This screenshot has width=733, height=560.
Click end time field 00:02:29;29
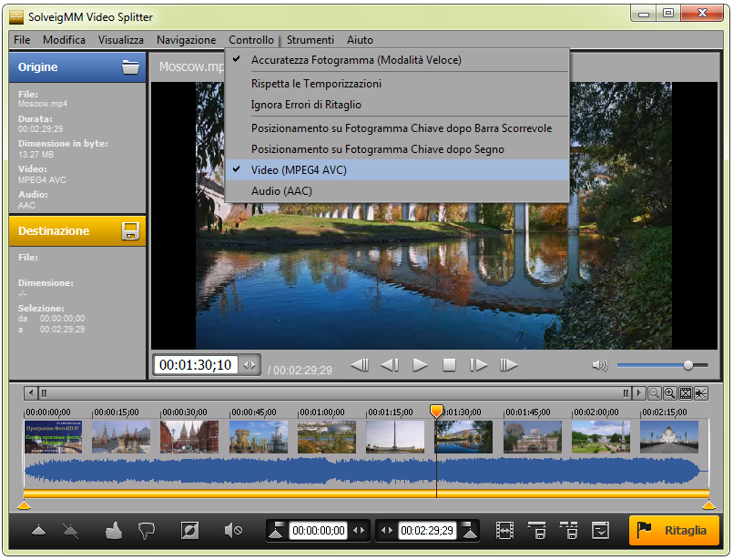click(x=427, y=531)
